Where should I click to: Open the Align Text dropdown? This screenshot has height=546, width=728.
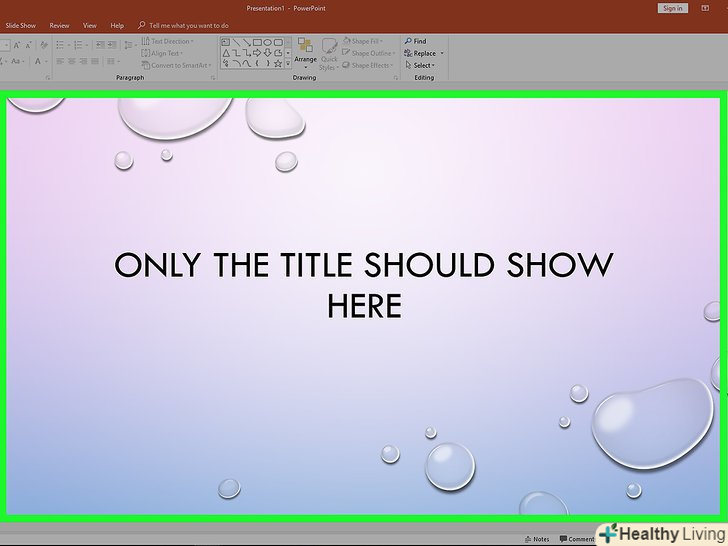tap(162, 53)
